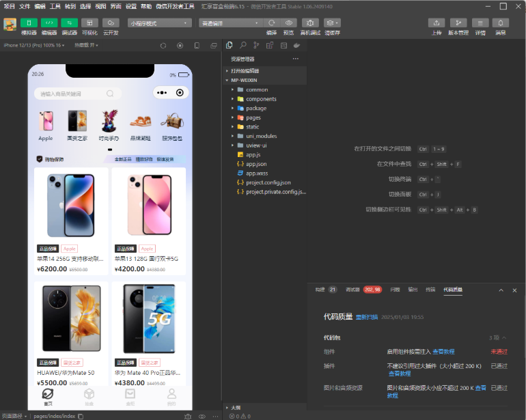Toggle the simulator (模拟器) panel button
The width and height of the screenshot is (526, 420).
coord(29,23)
